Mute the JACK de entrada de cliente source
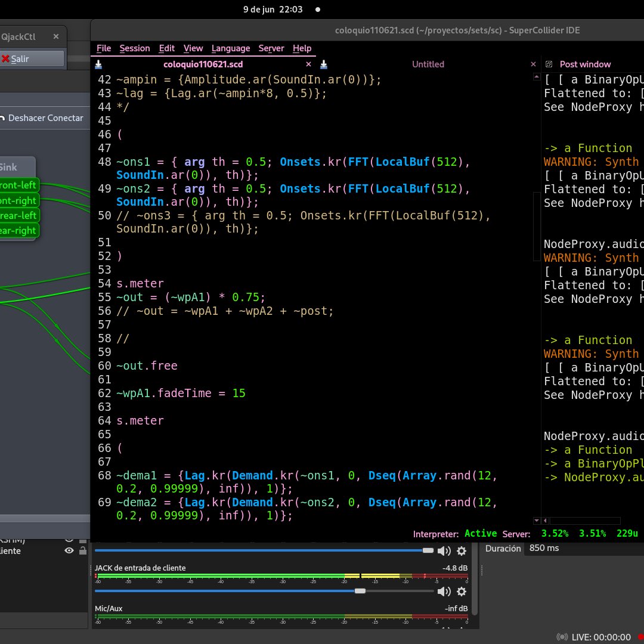The image size is (644, 644). click(444, 592)
